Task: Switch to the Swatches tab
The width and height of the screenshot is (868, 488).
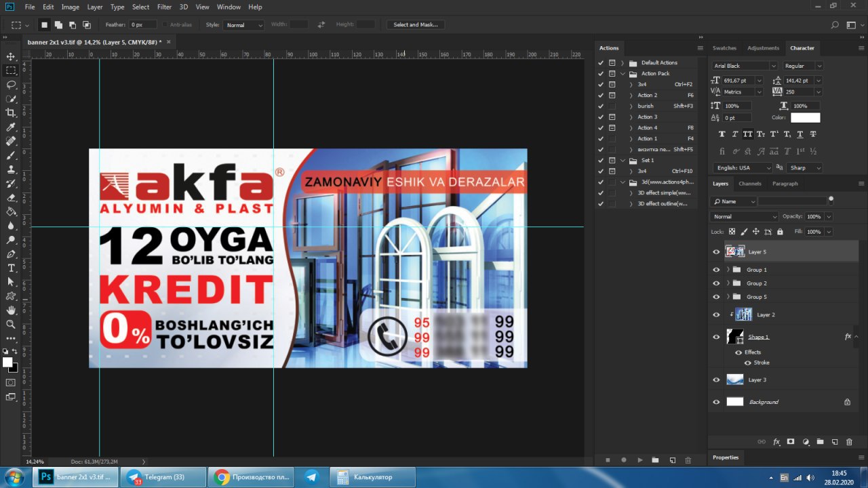Action: point(724,48)
